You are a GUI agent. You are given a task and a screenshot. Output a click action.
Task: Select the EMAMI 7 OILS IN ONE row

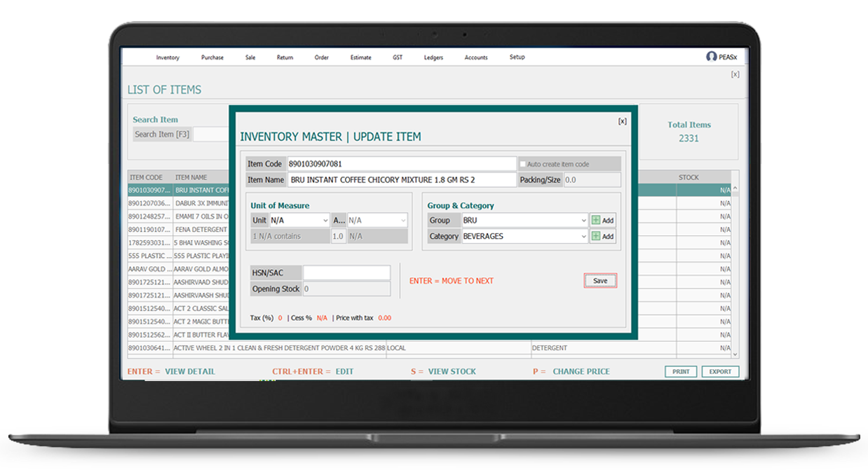point(429,216)
